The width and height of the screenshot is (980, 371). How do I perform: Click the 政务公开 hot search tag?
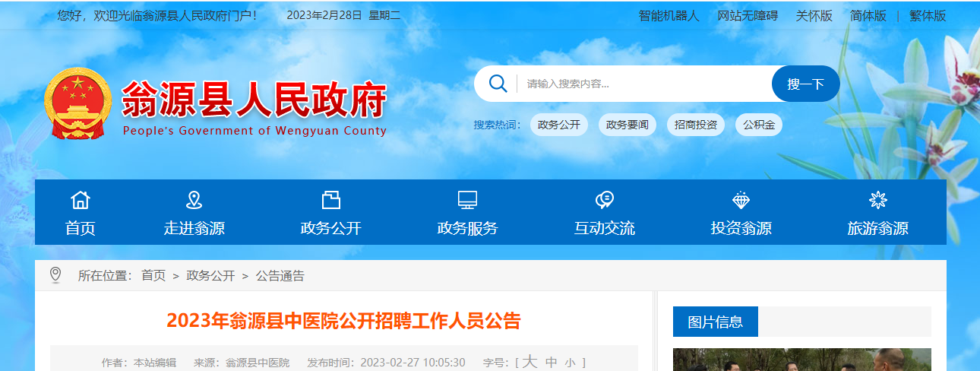[559, 125]
